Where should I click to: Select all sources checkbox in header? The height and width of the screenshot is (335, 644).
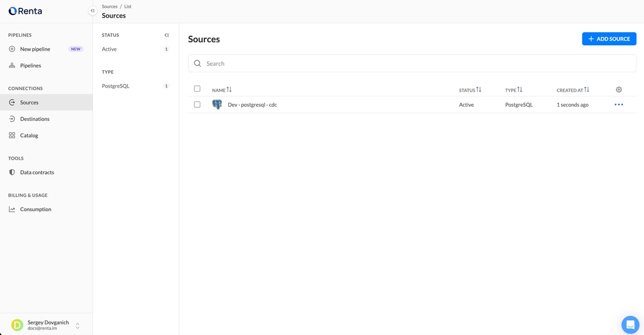coord(197,89)
